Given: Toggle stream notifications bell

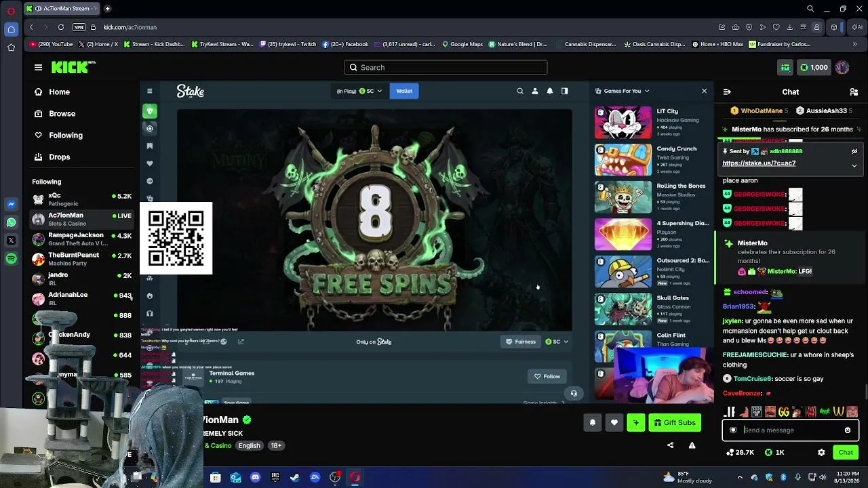Looking at the screenshot, I should (x=593, y=422).
